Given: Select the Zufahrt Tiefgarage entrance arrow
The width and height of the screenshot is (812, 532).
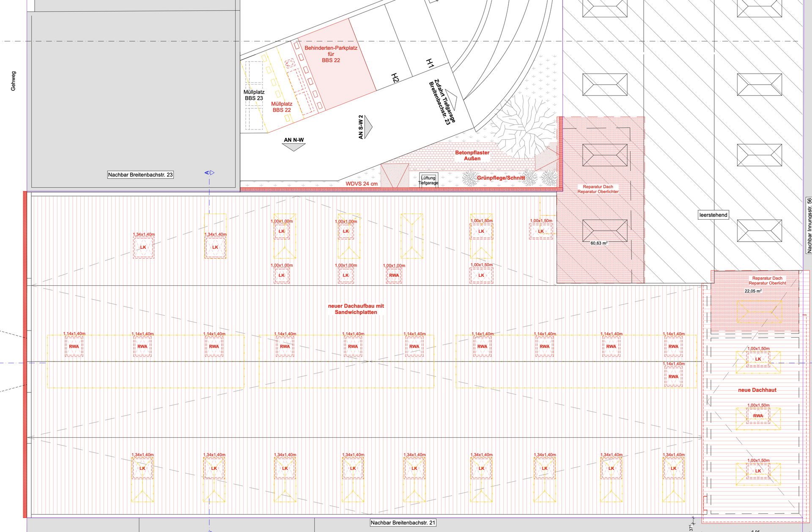Looking at the screenshot, I should (x=452, y=100).
